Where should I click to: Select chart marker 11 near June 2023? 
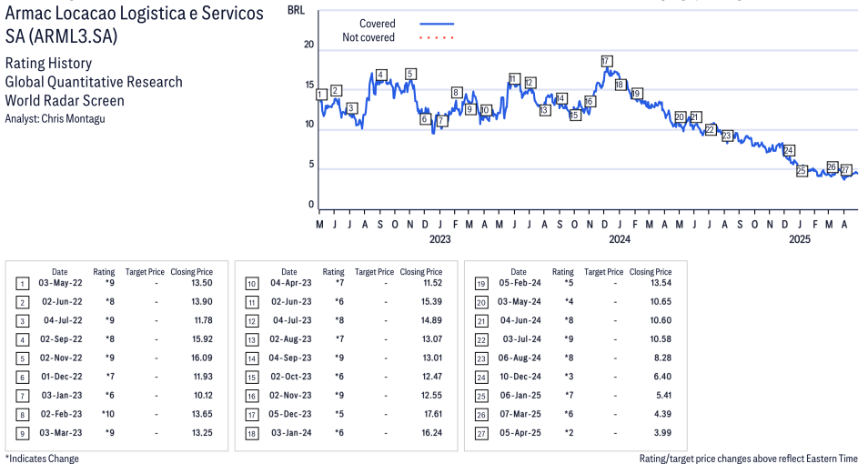coord(513,79)
